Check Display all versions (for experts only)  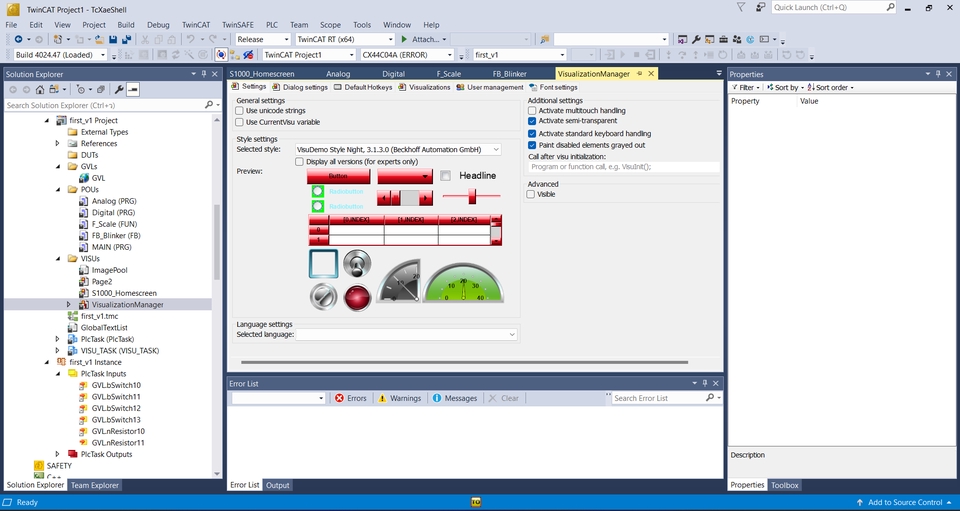pyautogui.click(x=299, y=162)
